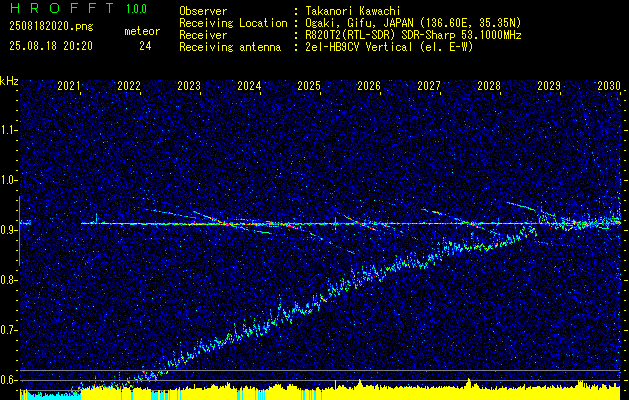The height and width of the screenshot is (400, 629).
Task: Click the 0.9 frequency axis label
Action: [9, 230]
